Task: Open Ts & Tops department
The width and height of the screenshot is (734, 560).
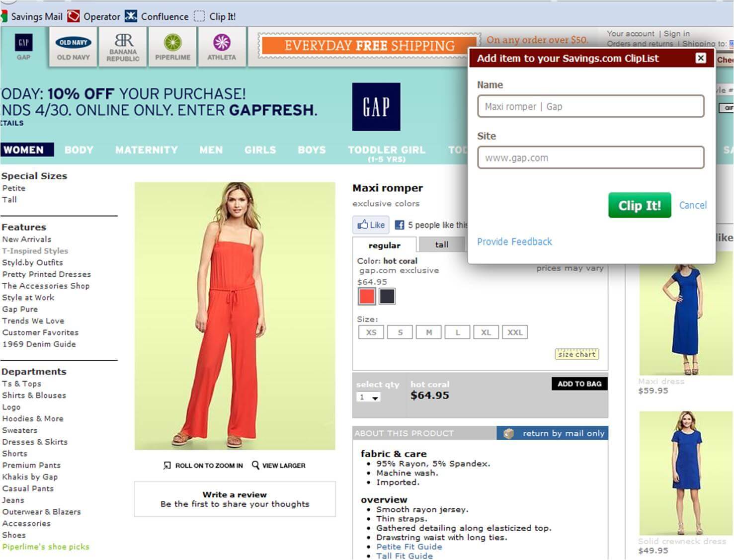Action: (x=22, y=384)
